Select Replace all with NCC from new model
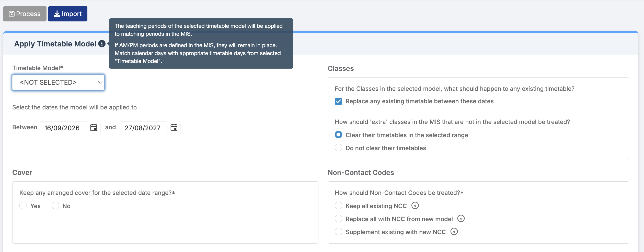This screenshot has width=644, height=252. 338,219
